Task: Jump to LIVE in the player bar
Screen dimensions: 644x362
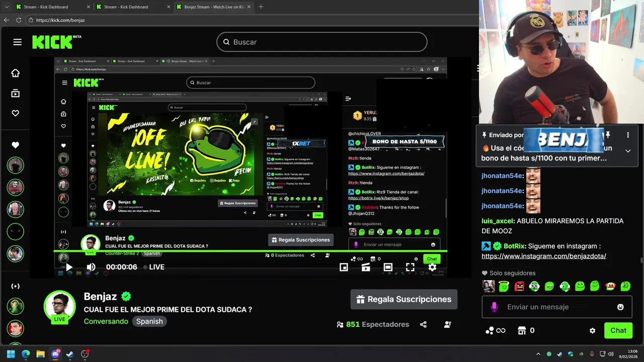Action: [x=154, y=267]
